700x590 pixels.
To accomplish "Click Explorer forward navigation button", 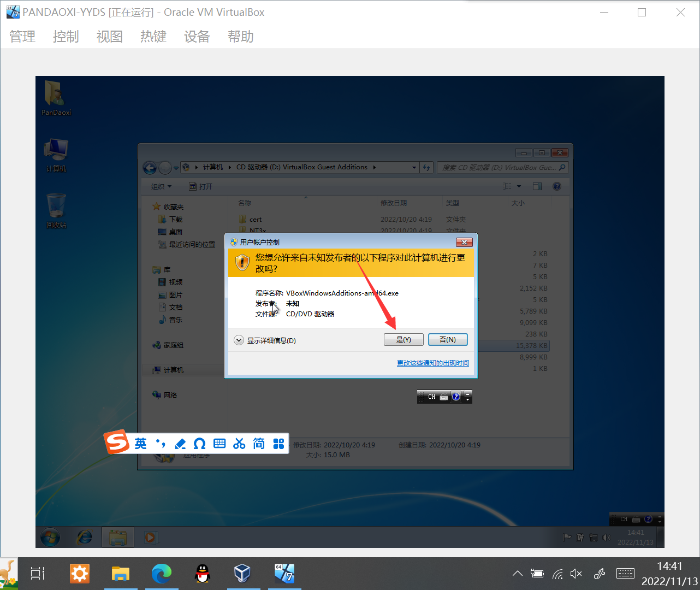I will (x=165, y=167).
